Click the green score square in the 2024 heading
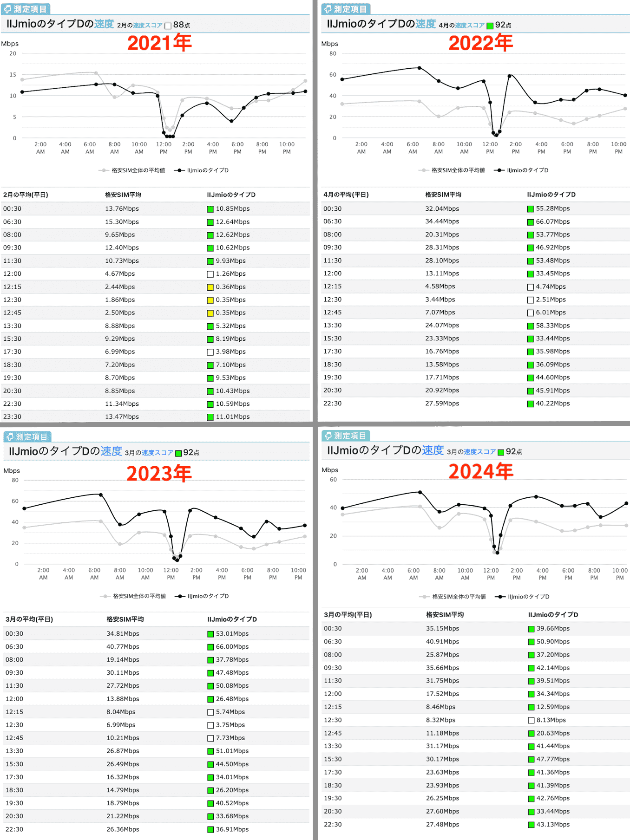 [501, 452]
